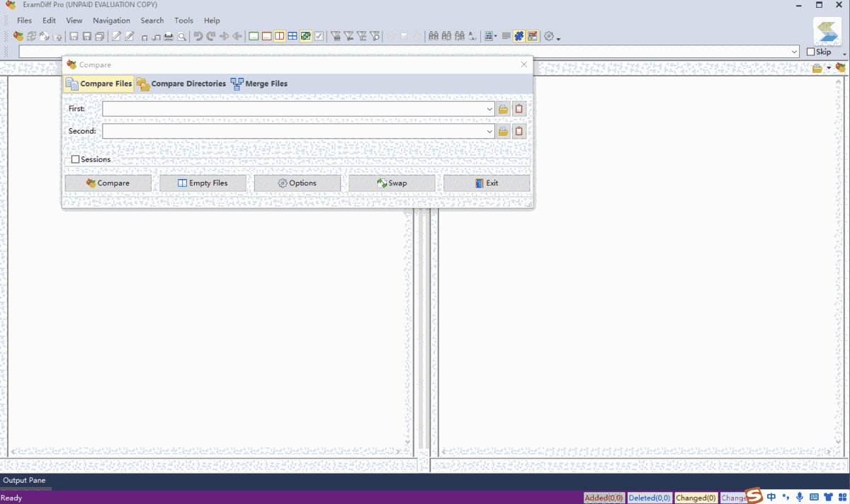Open the Search menu
Image resolution: width=850 pixels, height=504 pixels.
point(152,21)
